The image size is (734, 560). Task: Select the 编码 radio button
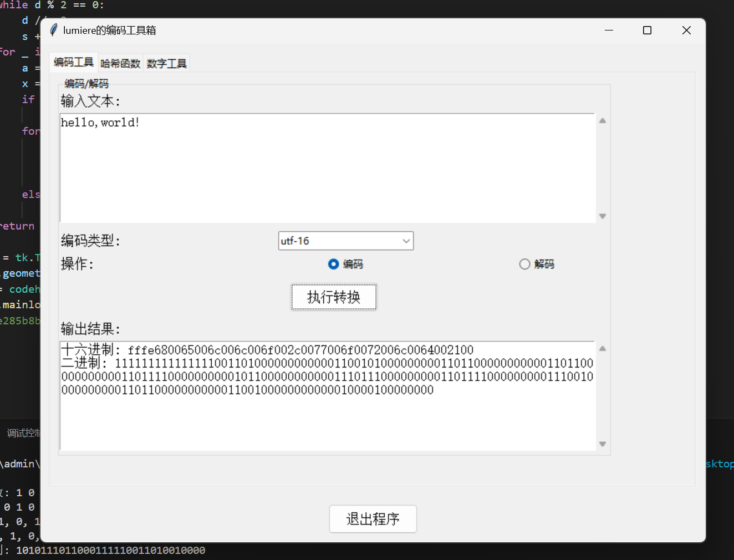pyautogui.click(x=345, y=264)
